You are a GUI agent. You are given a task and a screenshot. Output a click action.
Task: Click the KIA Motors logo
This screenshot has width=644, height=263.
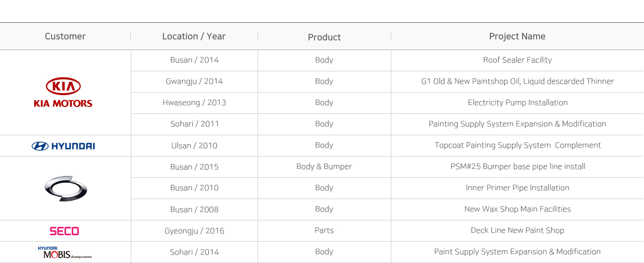pos(63,93)
